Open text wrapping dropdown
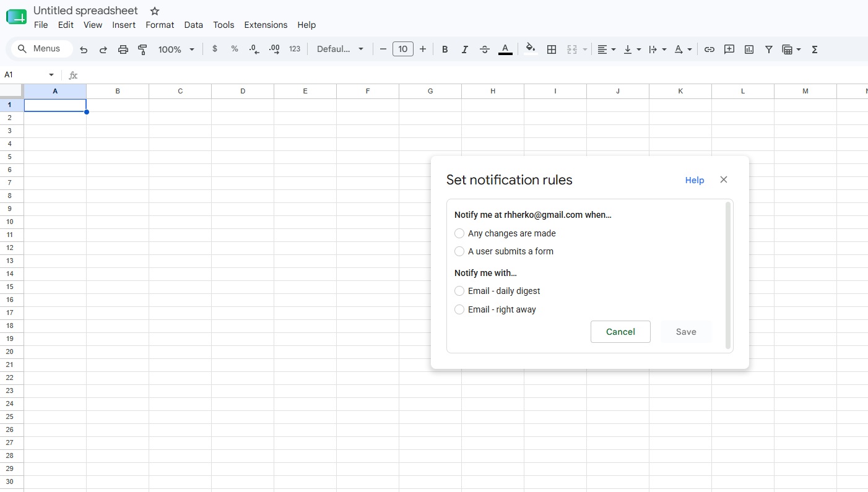Image resolution: width=868 pixels, height=492 pixels. click(x=658, y=50)
